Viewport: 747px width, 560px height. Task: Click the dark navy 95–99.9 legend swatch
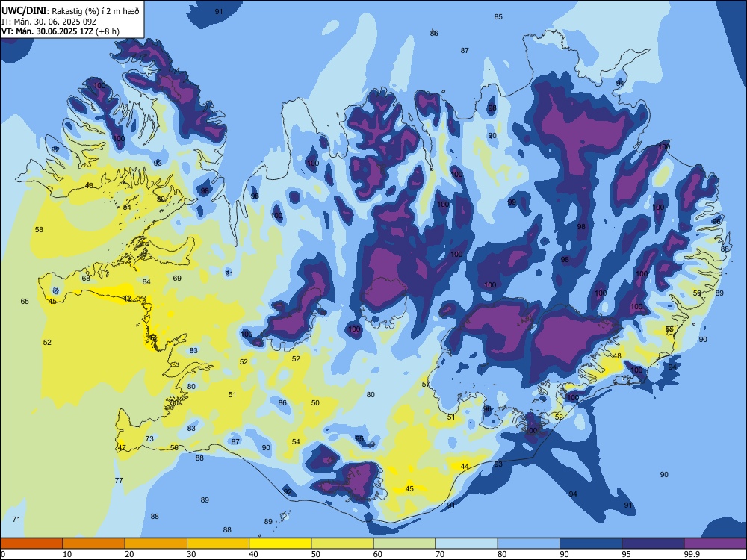coord(653,544)
